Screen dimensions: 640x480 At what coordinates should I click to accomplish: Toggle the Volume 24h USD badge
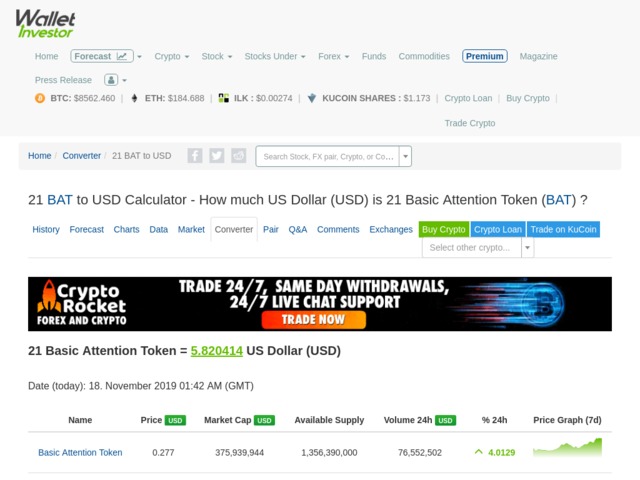(x=445, y=420)
